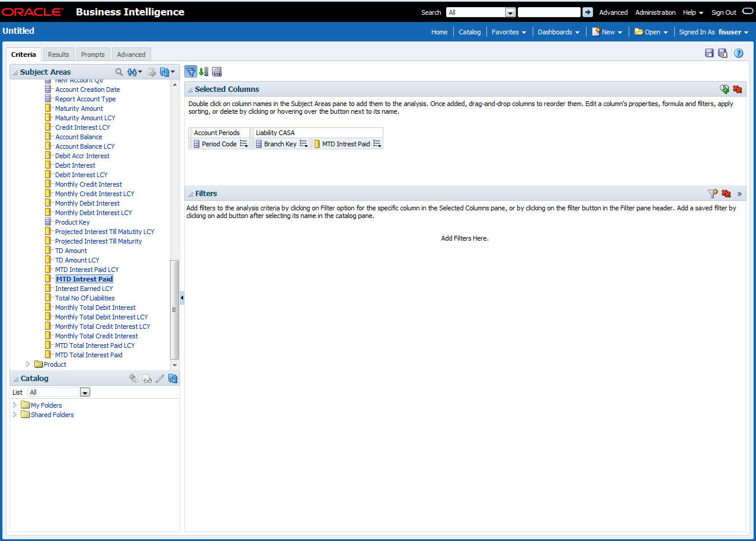This screenshot has width=756, height=541.
Task: Switch to the Prompts tab
Action: coord(92,55)
